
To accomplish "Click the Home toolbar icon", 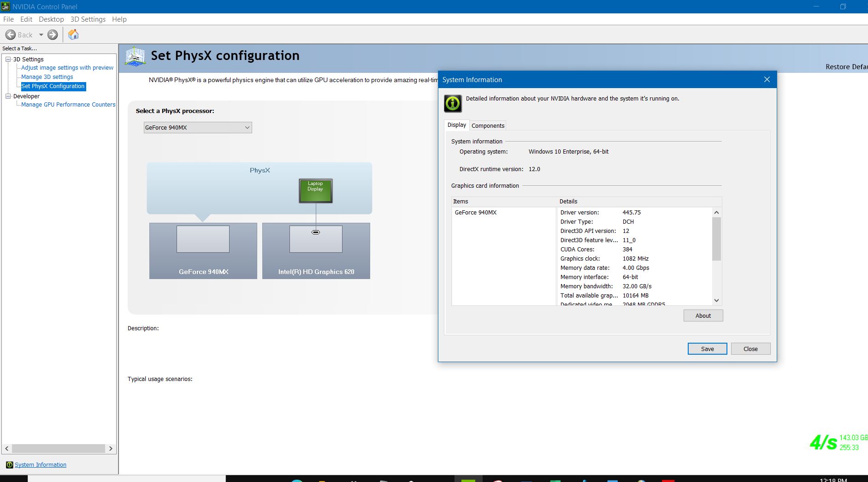I will click(x=73, y=35).
